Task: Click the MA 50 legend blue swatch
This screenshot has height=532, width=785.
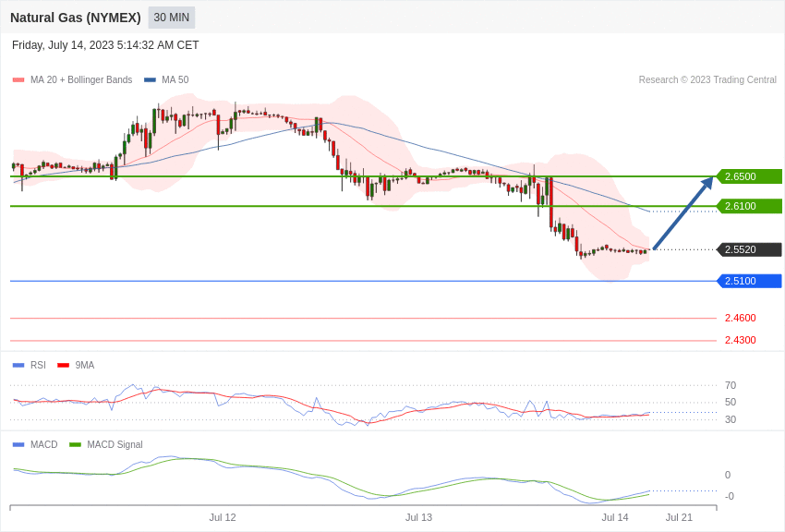Action: click(150, 79)
